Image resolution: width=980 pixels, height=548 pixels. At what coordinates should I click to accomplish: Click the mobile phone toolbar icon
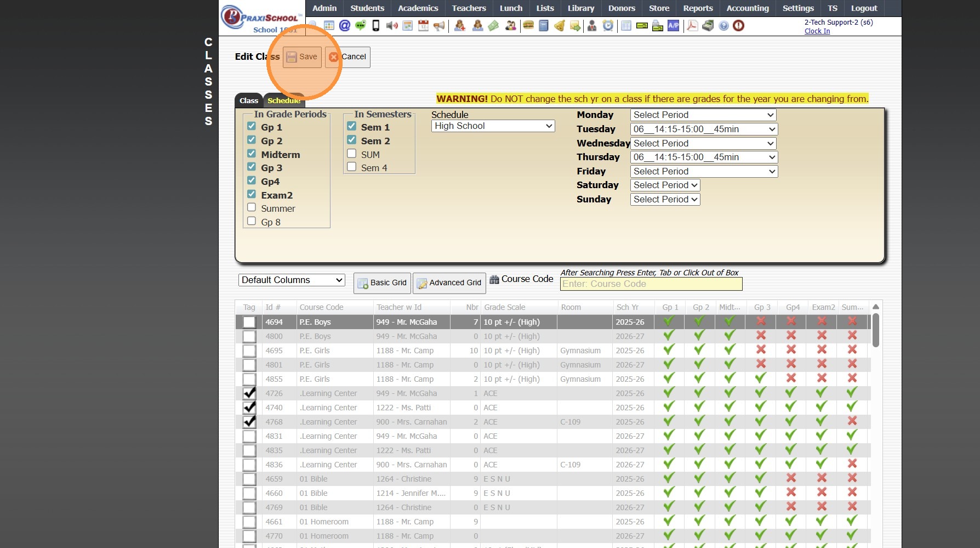point(376,25)
